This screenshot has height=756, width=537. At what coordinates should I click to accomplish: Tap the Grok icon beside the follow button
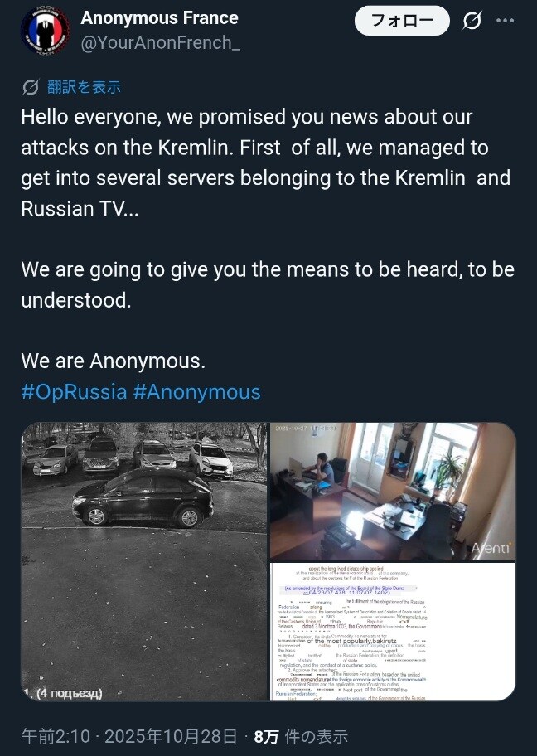tap(472, 21)
